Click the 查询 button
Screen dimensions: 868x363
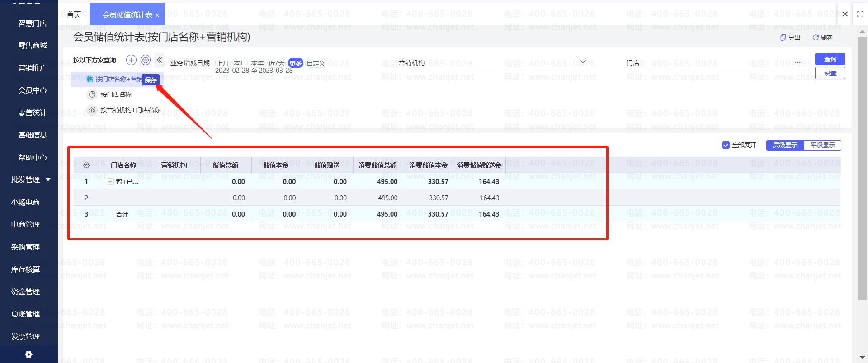[830, 59]
